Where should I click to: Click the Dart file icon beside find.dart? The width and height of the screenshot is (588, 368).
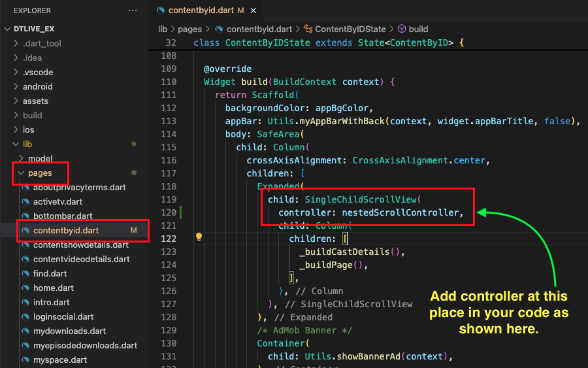tap(25, 273)
